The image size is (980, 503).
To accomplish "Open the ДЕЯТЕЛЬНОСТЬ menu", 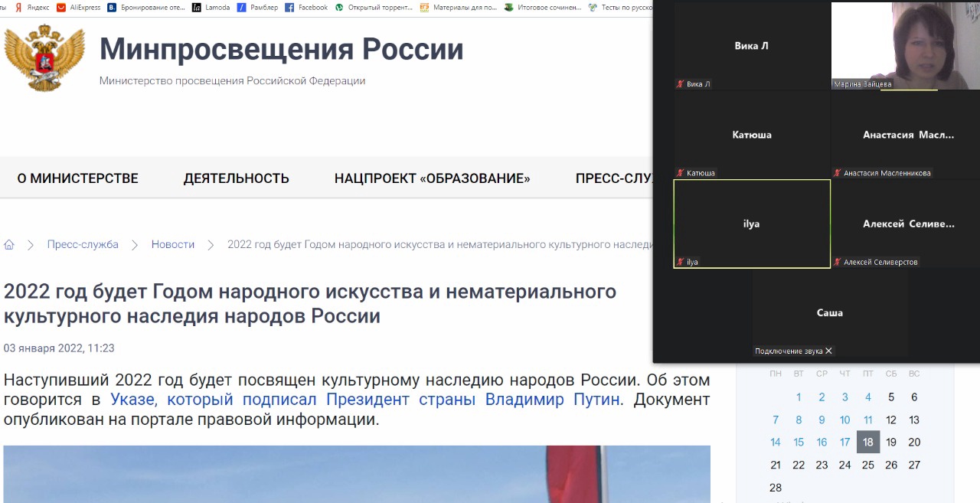I will [236, 178].
